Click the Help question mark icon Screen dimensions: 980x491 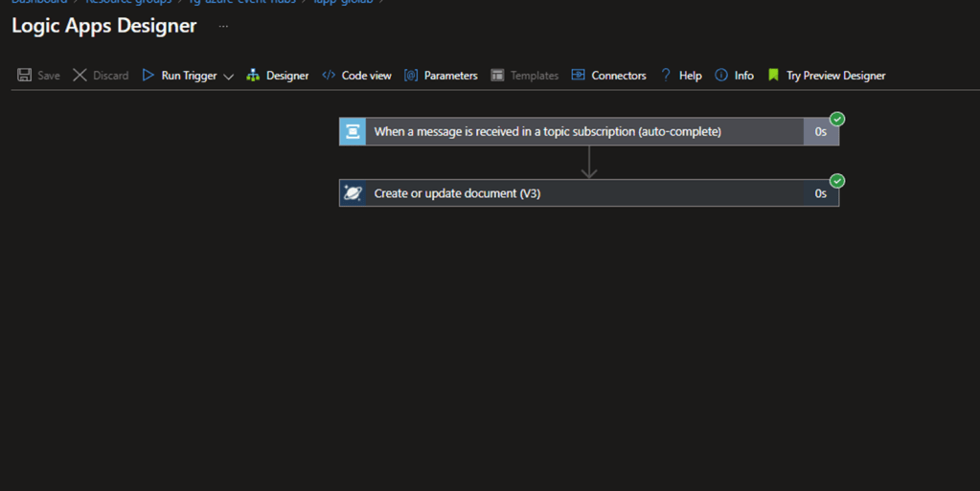click(666, 76)
